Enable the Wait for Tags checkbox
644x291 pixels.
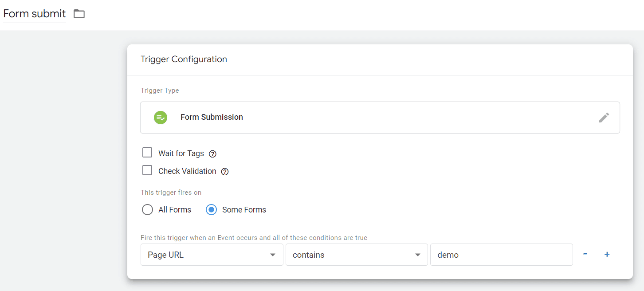pos(147,153)
